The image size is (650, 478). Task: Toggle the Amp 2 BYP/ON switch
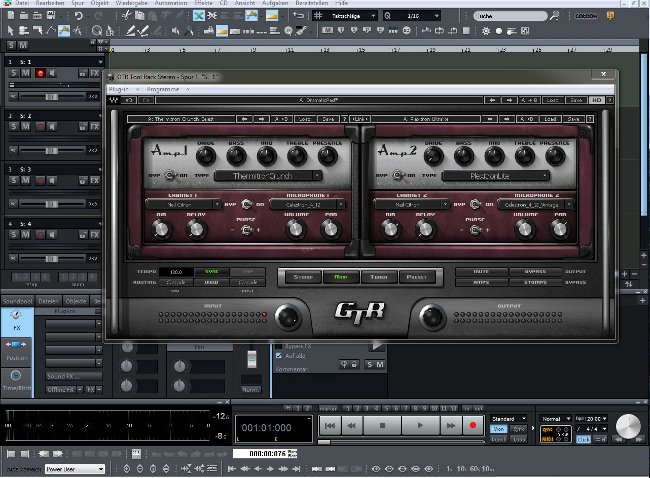pyautogui.click(x=398, y=175)
